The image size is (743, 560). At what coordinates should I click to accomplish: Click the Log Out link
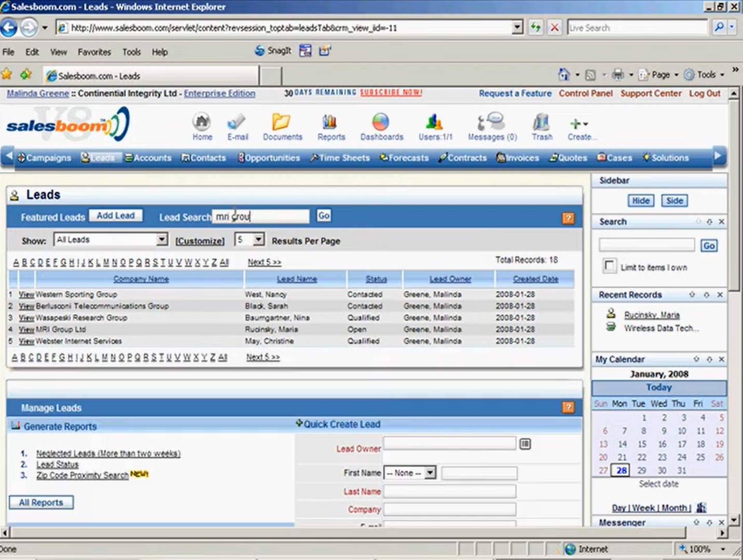pos(705,93)
